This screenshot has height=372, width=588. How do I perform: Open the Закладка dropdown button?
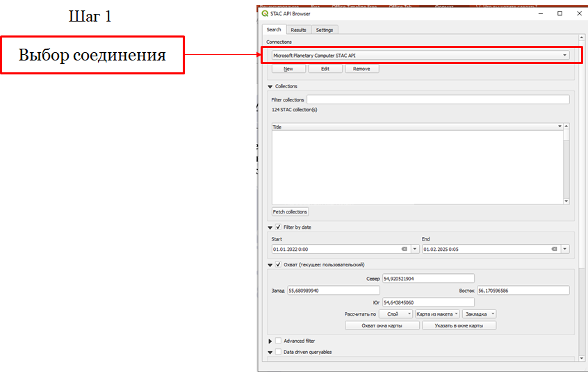(480, 314)
